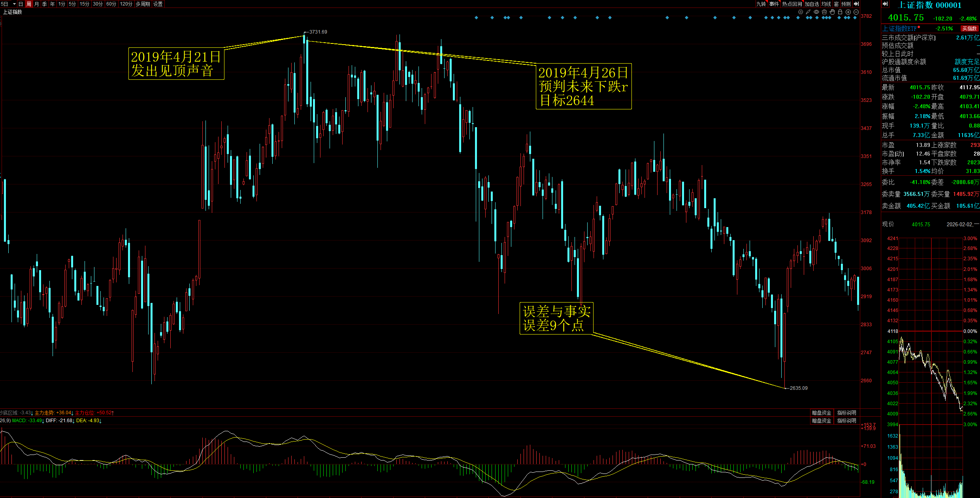Zoom out with the minus circle icon
980x498 pixels.
pos(856,12)
